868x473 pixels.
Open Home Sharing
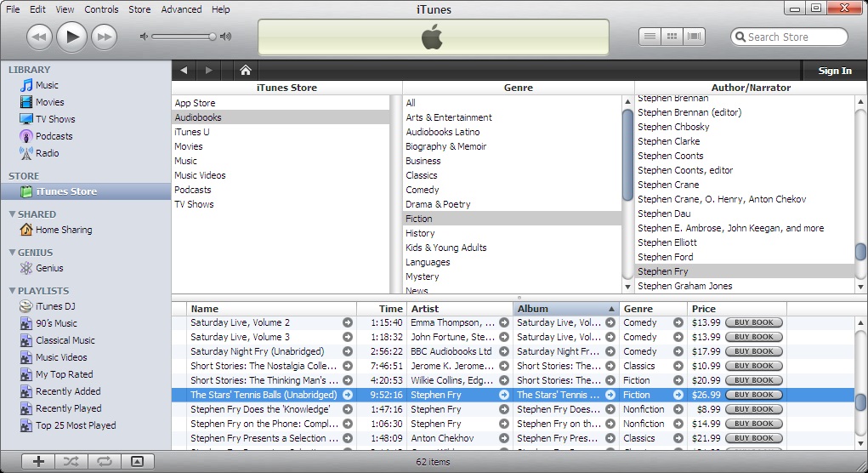click(64, 230)
